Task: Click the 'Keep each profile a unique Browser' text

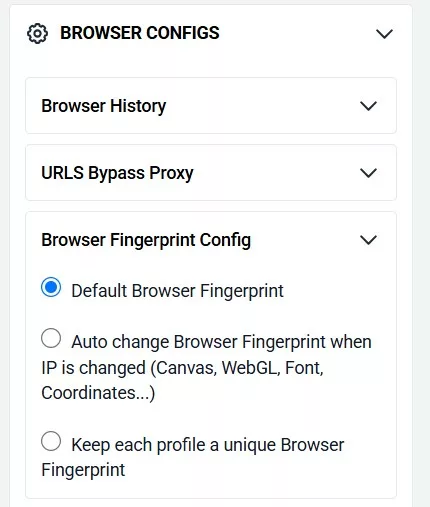Action: click(x=208, y=445)
